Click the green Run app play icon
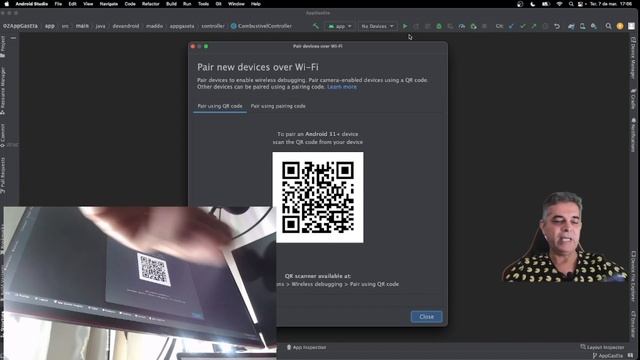Screen dimensions: 640x360 pos(405,26)
